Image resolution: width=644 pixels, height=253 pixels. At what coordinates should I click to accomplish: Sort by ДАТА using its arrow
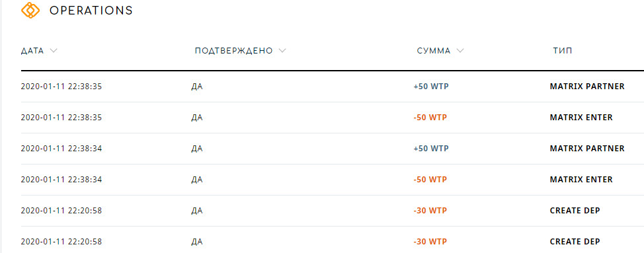(x=54, y=51)
